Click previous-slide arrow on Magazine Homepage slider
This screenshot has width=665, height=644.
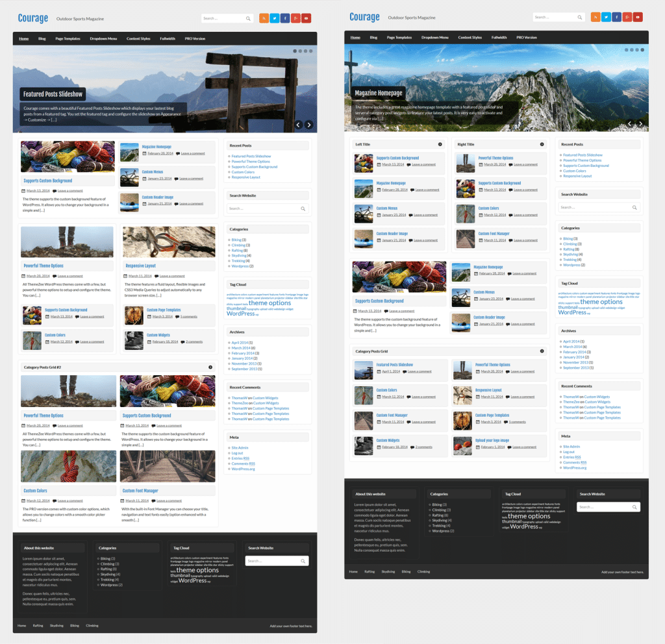(629, 123)
